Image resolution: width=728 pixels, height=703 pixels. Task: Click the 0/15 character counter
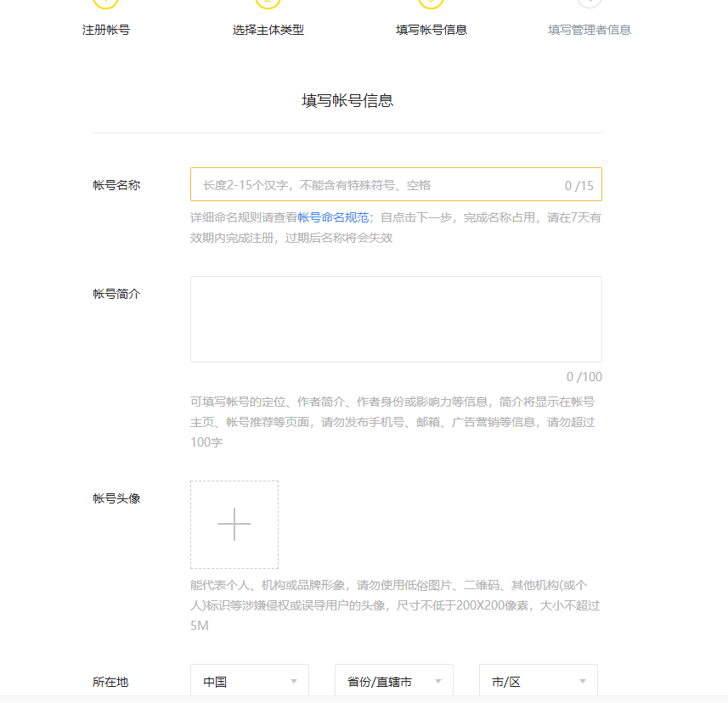(579, 186)
